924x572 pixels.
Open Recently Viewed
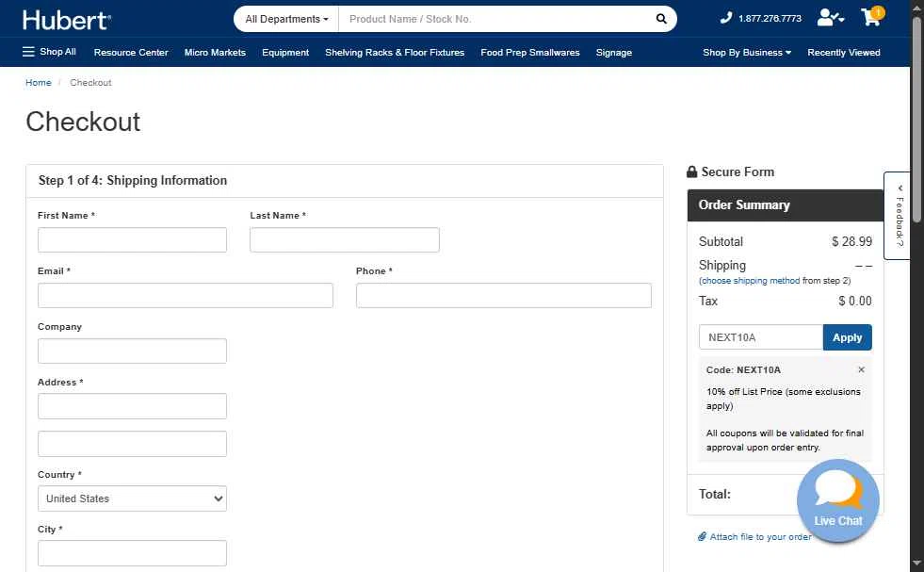(844, 53)
